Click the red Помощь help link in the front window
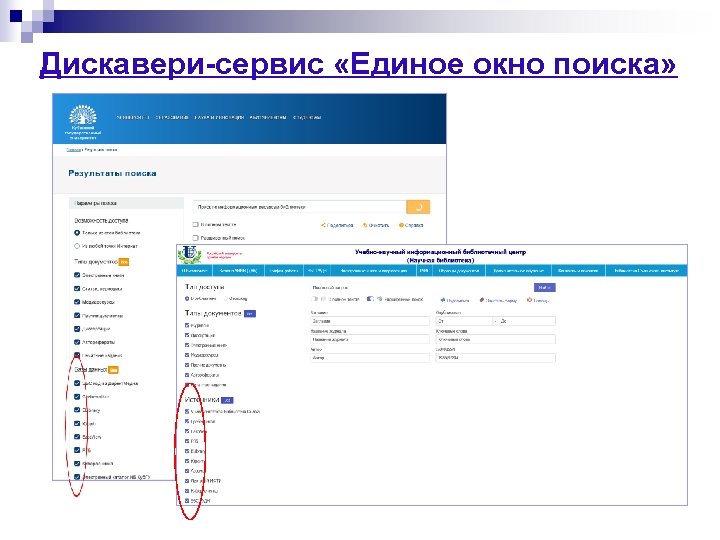 pyautogui.click(x=538, y=300)
